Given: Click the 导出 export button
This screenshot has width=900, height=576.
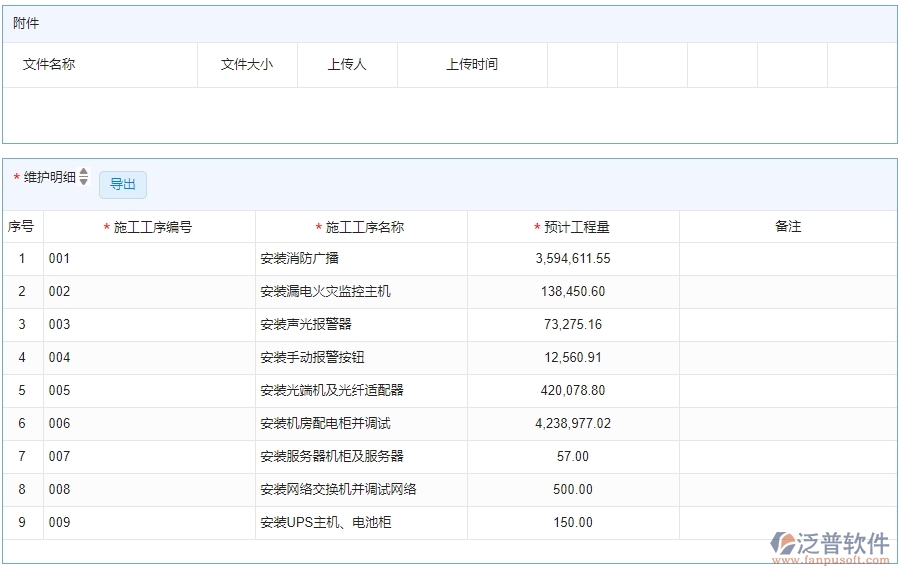Looking at the screenshot, I should [122, 185].
